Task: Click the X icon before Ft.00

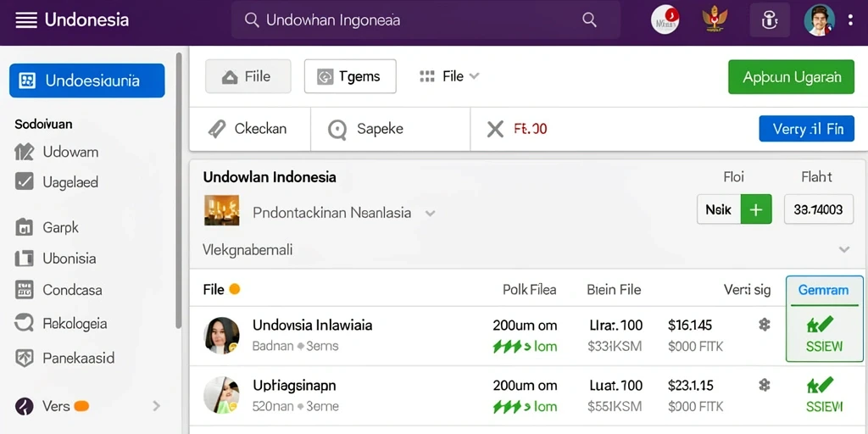Action: click(495, 129)
